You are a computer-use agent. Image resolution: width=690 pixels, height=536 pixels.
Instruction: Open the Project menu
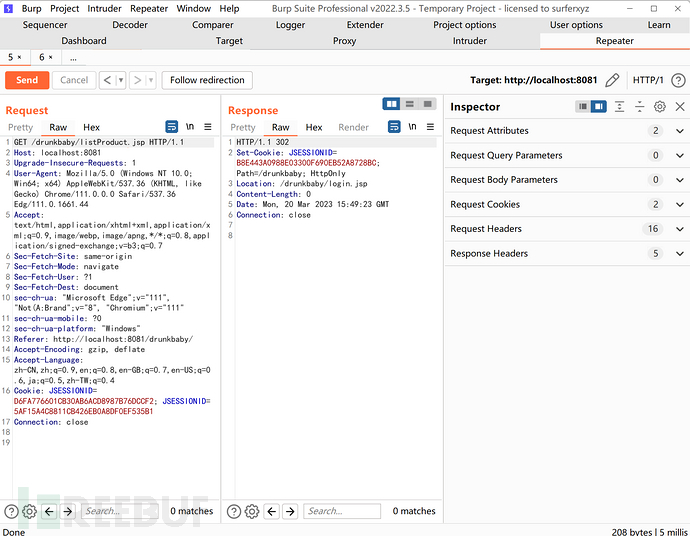[64, 8]
